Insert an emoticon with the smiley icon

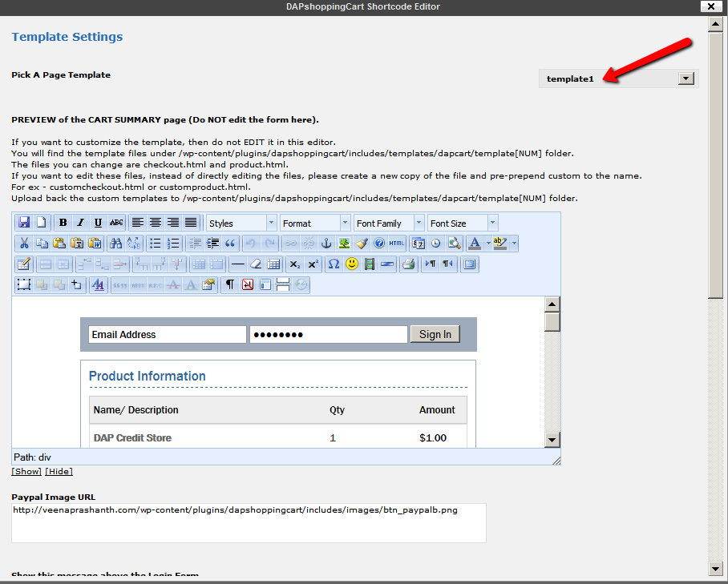[352, 264]
